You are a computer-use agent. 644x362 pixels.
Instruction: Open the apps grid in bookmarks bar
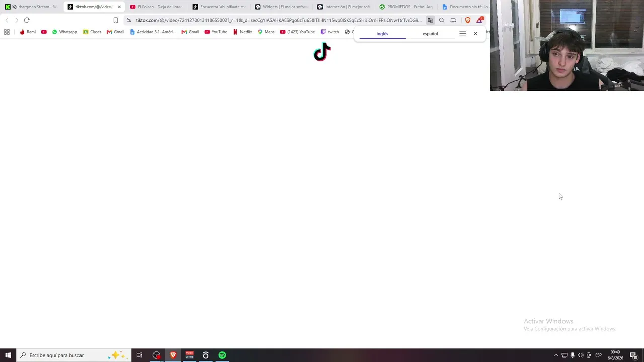tap(7, 32)
